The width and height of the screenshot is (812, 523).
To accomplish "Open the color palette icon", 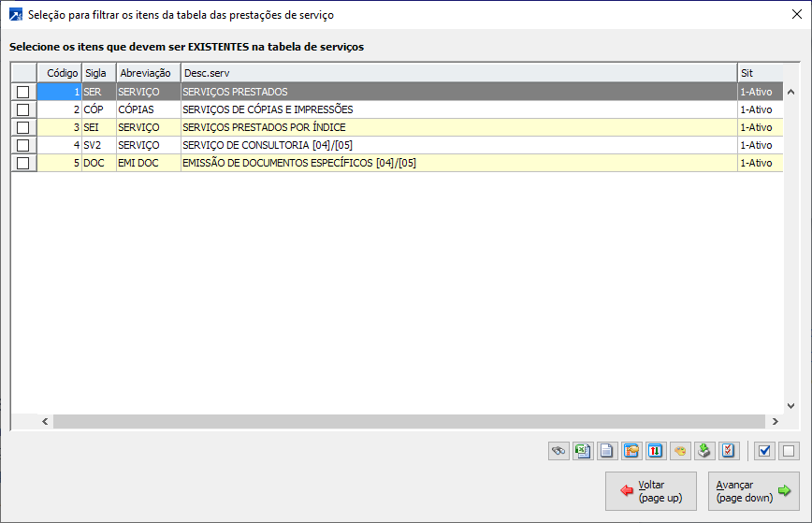I will tap(680, 451).
